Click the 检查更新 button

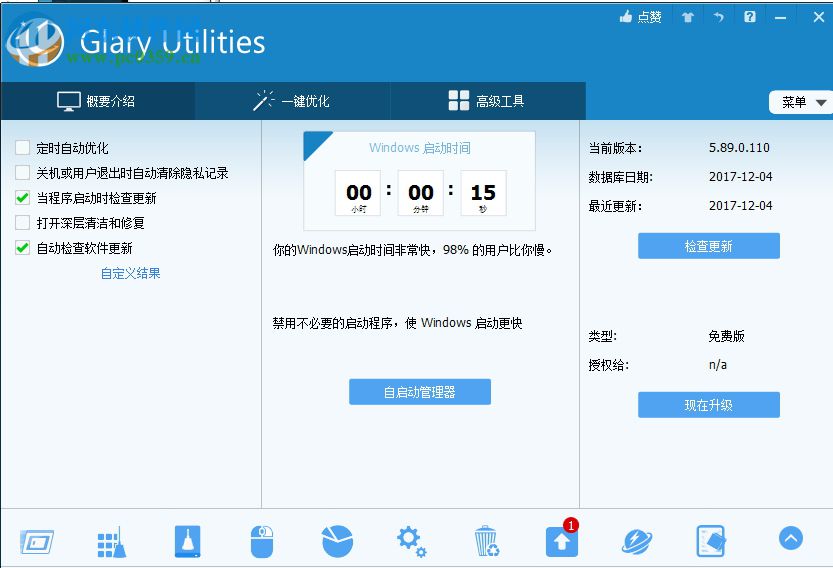point(709,246)
